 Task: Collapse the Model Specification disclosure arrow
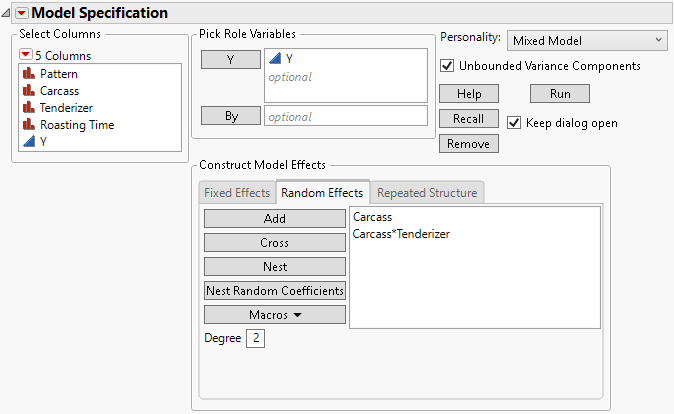click(8, 13)
